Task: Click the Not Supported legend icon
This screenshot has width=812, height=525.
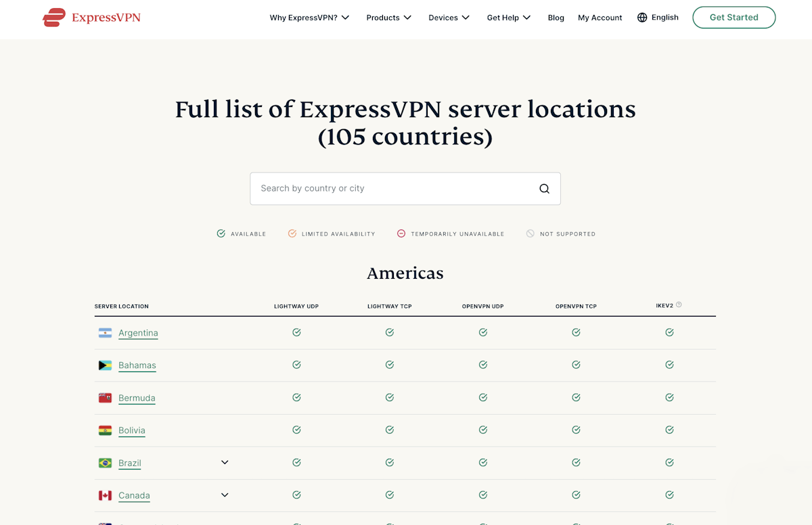Action: tap(531, 233)
